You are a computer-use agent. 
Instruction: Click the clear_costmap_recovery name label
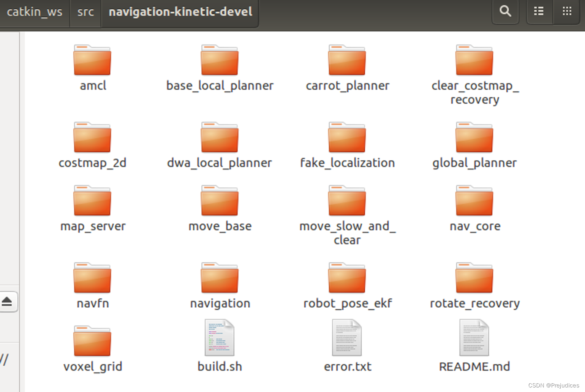[x=475, y=93]
